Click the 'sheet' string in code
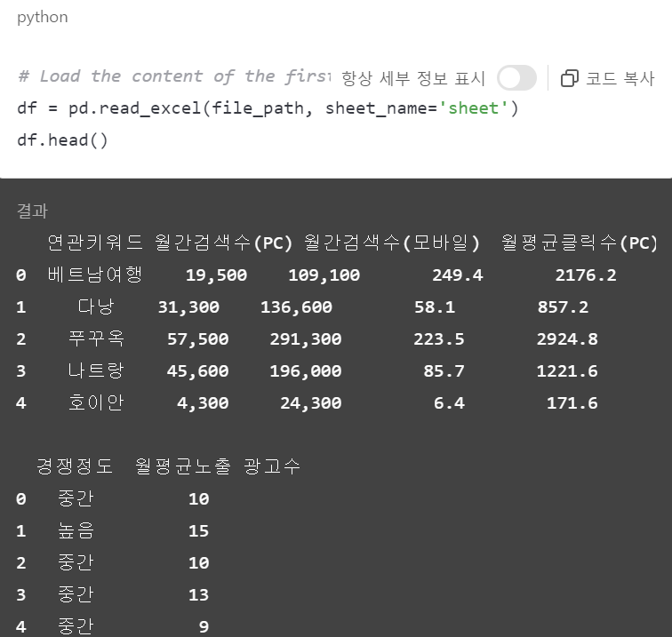672x637 pixels. 473,108
